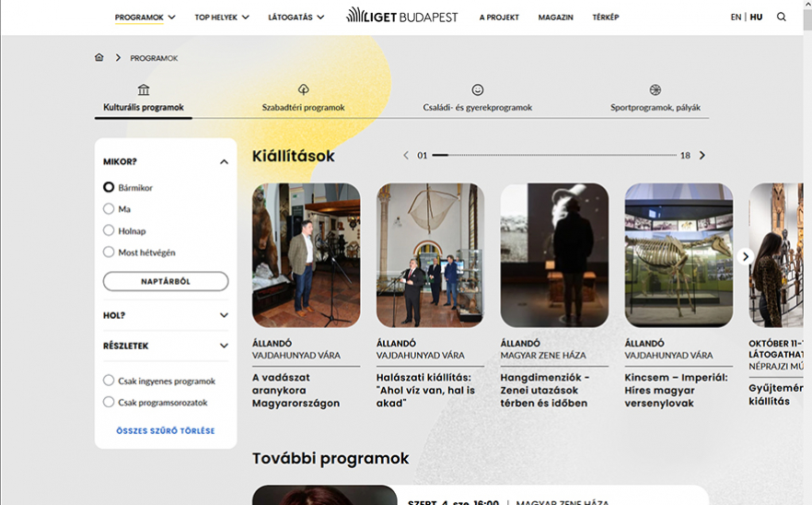Go to previous Kiállítások slide arrow
Image resolution: width=812 pixels, height=505 pixels.
[406, 155]
